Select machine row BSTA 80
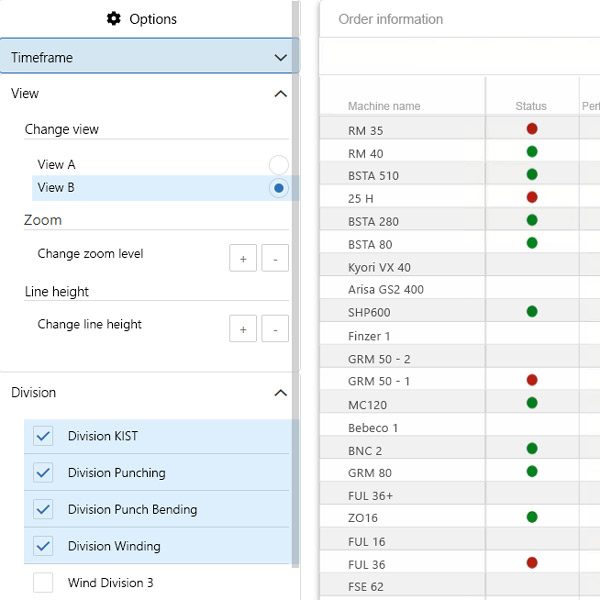The width and height of the screenshot is (600, 600). (460, 242)
